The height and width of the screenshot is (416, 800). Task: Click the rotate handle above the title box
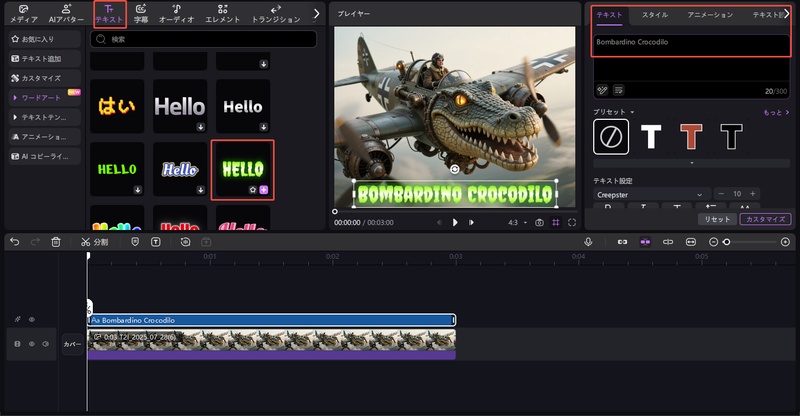(455, 169)
